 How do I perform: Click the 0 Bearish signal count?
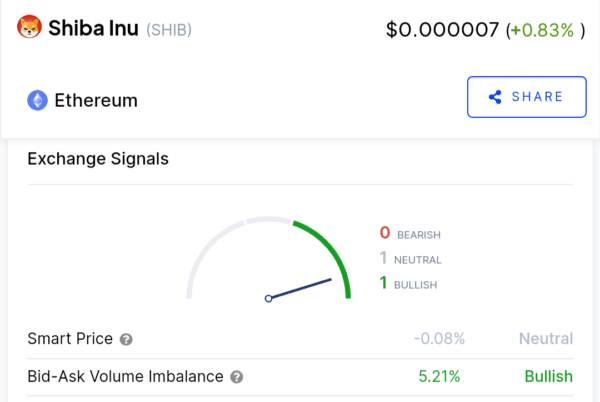pyautogui.click(x=410, y=233)
